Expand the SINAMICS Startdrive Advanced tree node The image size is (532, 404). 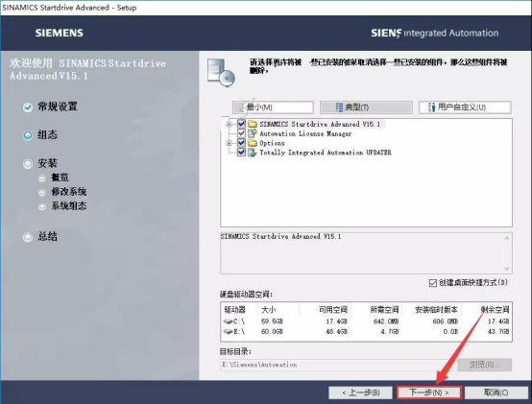point(229,125)
